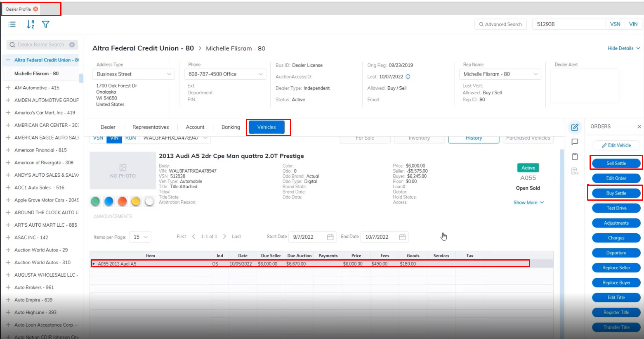Open the list view icon in toolbar
The width and height of the screenshot is (644, 339).
(x=12, y=24)
